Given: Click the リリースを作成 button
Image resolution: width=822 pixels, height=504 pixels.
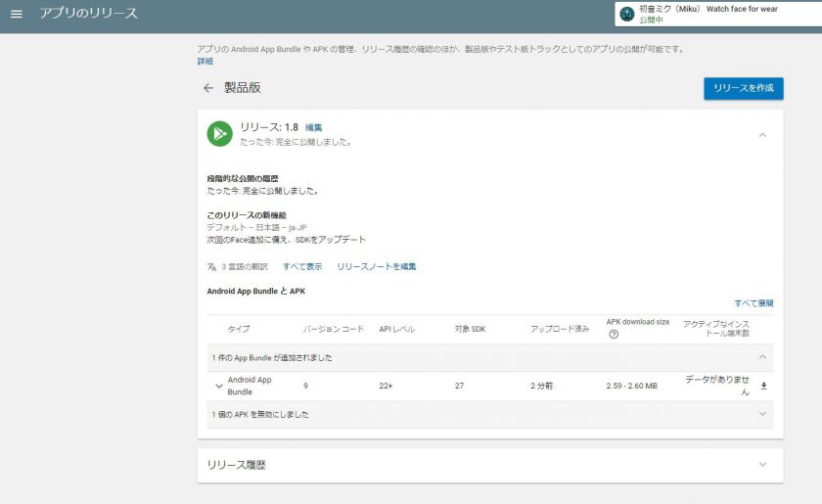Looking at the screenshot, I should click(x=744, y=88).
